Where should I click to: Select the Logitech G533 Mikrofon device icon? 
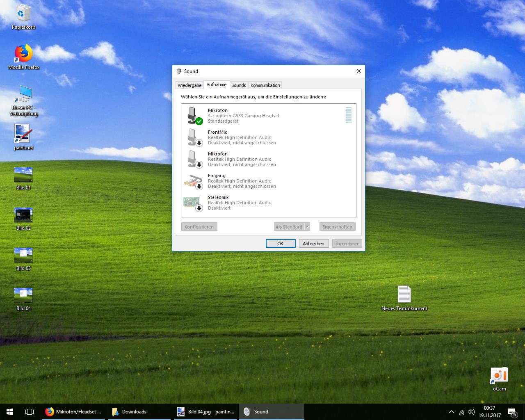(194, 115)
